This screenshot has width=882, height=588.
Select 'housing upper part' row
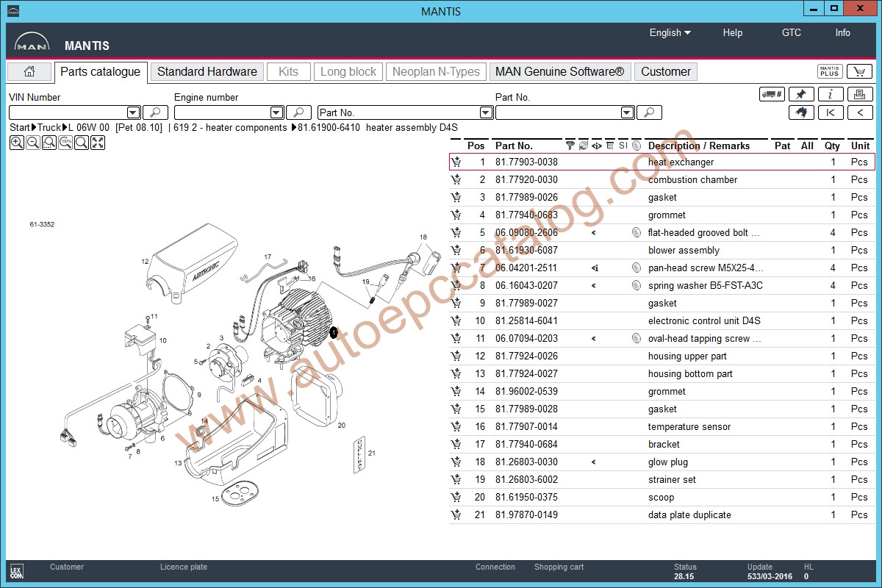tap(661, 356)
